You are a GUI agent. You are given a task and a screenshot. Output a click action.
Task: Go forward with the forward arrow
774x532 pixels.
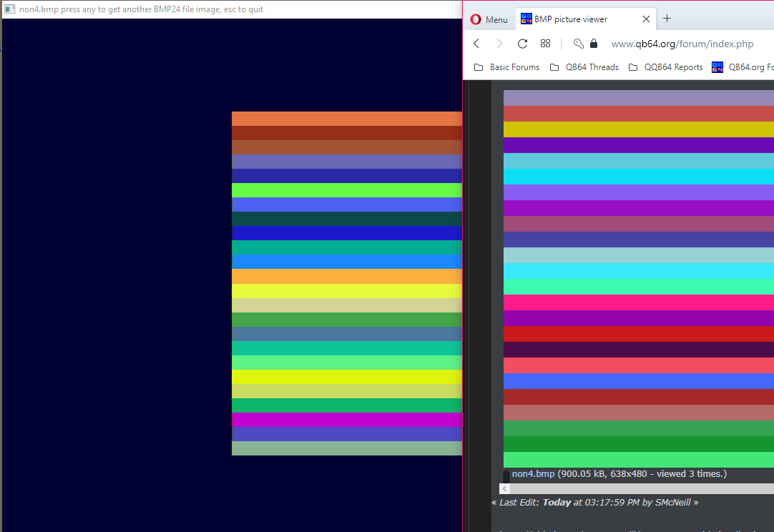pos(499,44)
